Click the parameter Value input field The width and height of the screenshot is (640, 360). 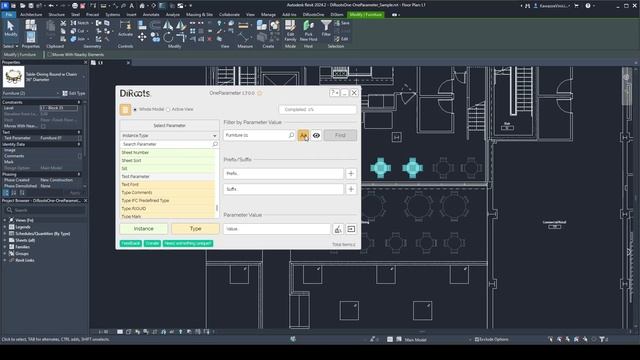click(277, 229)
